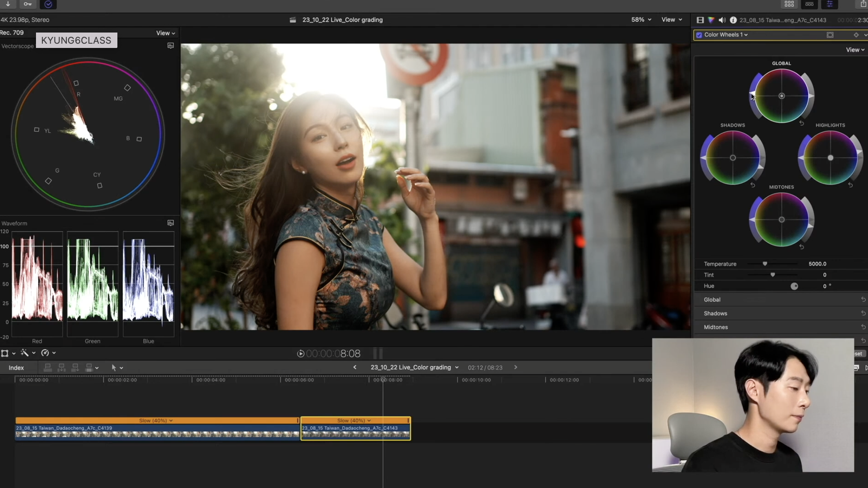This screenshot has width=868, height=488.
Task: Toggle the inspector sliders button
Action: 829,4
